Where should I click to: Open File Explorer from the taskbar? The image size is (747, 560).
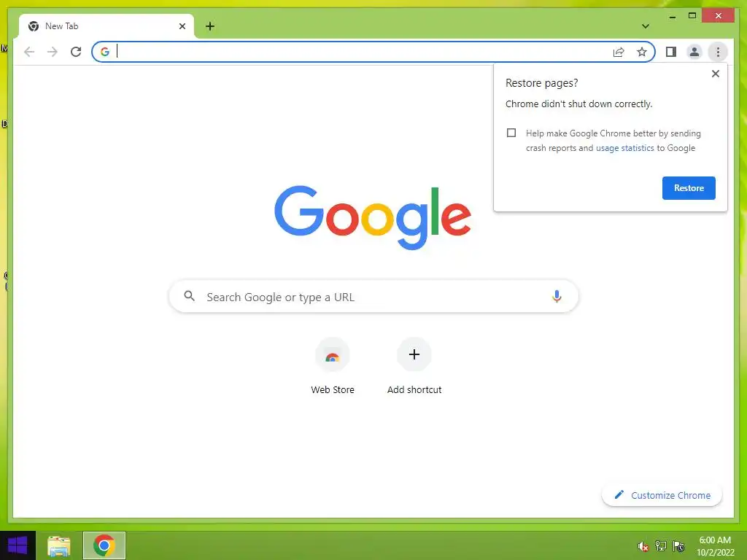coord(59,545)
